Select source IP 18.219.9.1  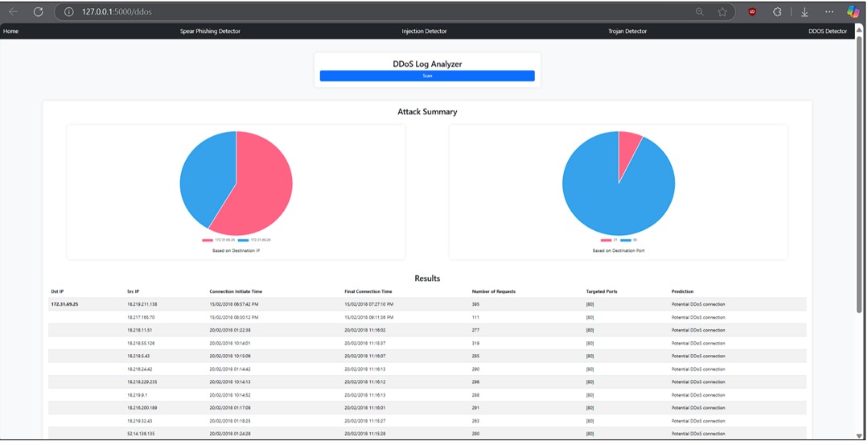click(138, 395)
